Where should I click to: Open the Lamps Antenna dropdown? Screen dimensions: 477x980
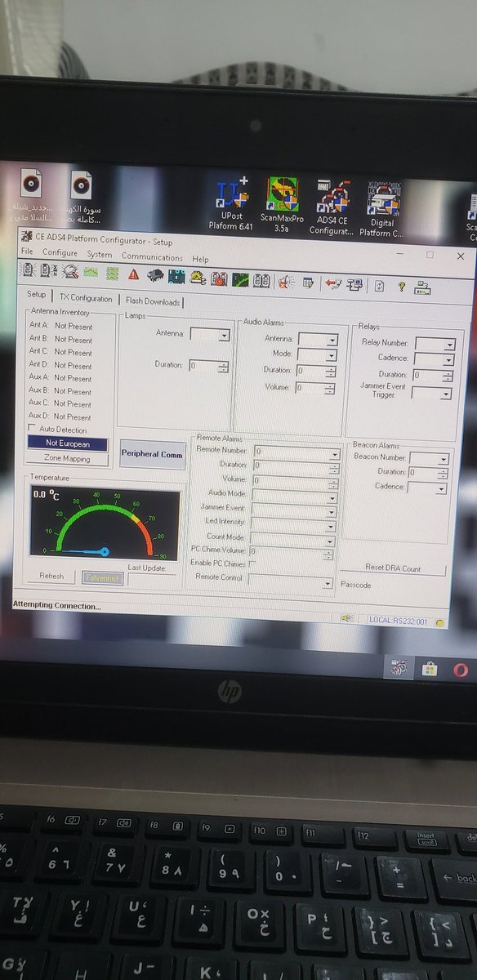point(210,334)
